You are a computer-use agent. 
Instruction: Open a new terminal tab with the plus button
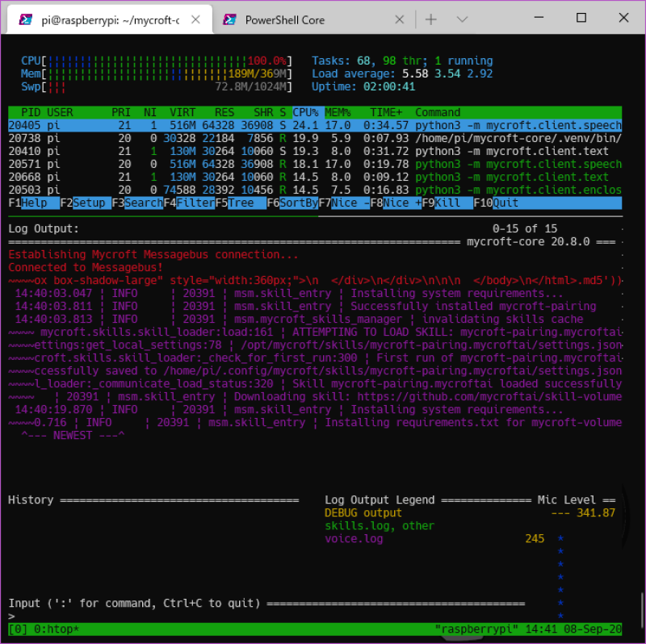click(431, 19)
